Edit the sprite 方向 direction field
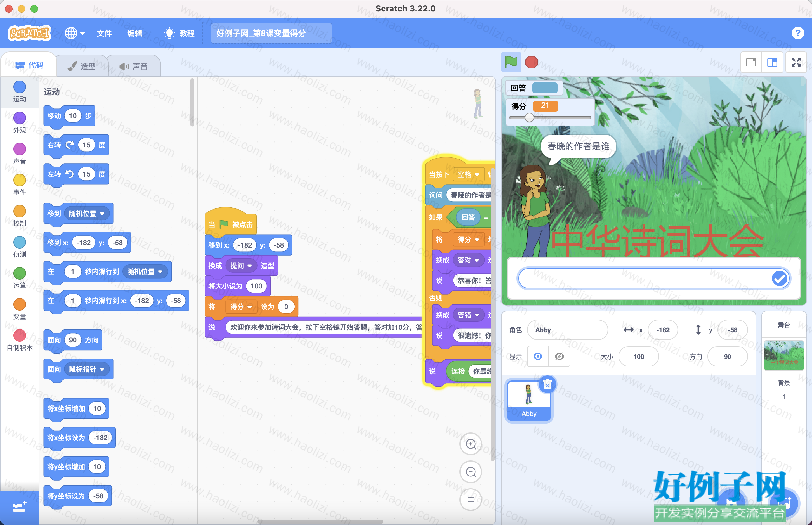 [x=727, y=356]
